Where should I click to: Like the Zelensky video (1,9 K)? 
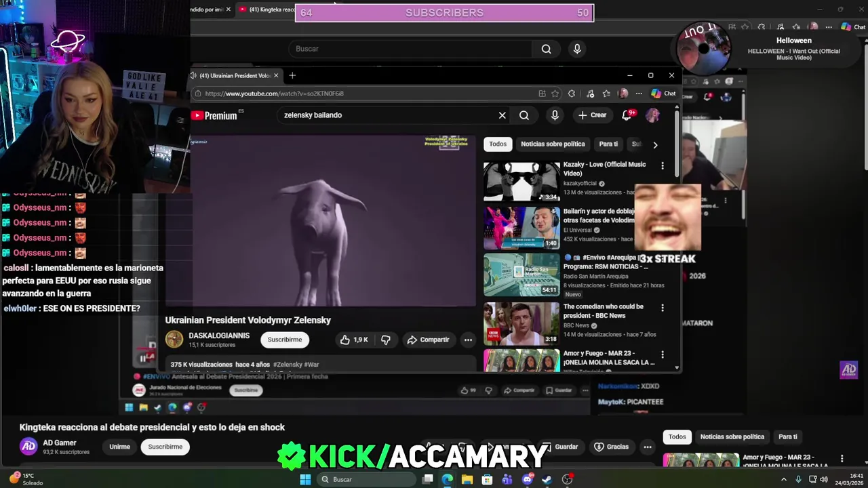click(x=353, y=340)
